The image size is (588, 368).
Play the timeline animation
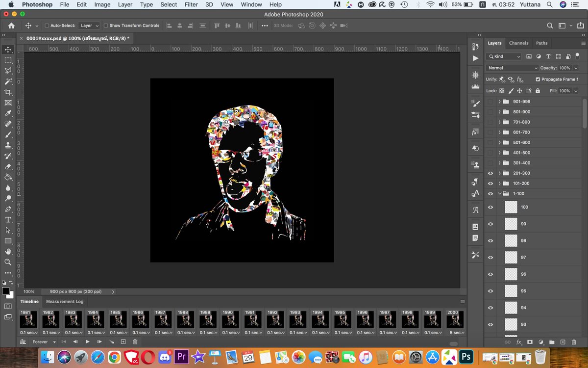[x=88, y=342]
